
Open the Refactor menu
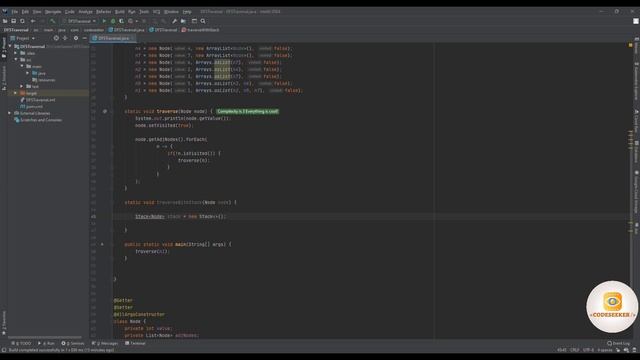click(x=103, y=12)
